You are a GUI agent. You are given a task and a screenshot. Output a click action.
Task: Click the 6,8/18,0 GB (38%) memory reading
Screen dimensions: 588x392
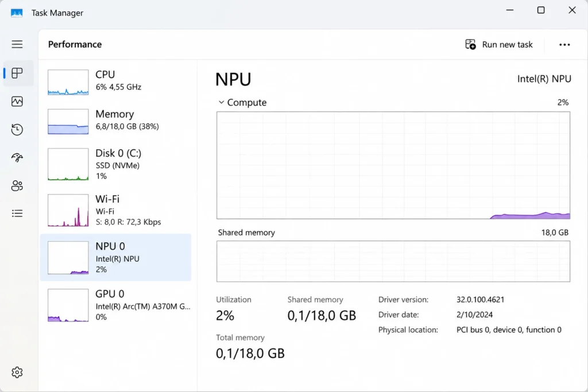point(127,126)
